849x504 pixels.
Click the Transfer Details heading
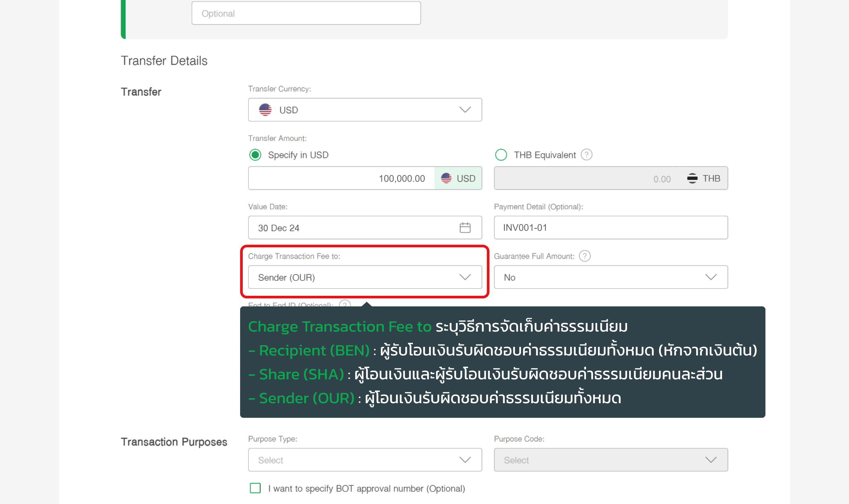tap(164, 61)
